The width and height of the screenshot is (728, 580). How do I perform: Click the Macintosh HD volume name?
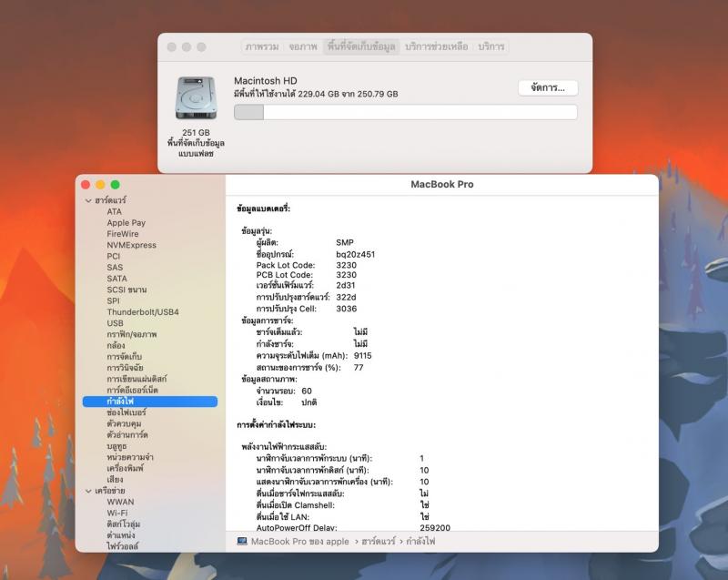tap(266, 81)
